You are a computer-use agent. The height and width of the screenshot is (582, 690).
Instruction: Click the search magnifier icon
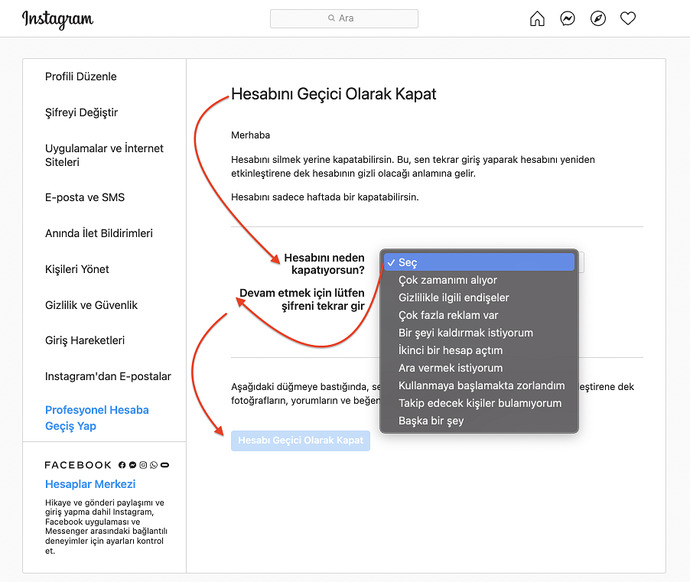pyautogui.click(x=331, y=18)
